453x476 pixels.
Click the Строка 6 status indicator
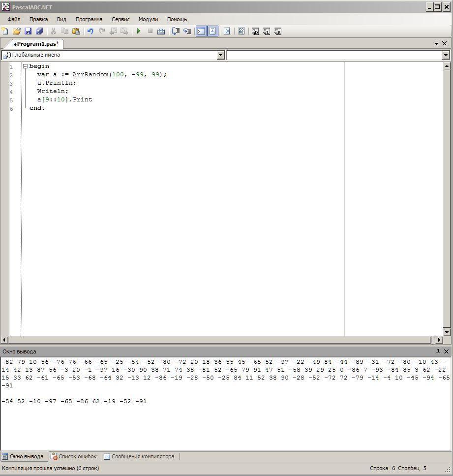pos(382,468)
